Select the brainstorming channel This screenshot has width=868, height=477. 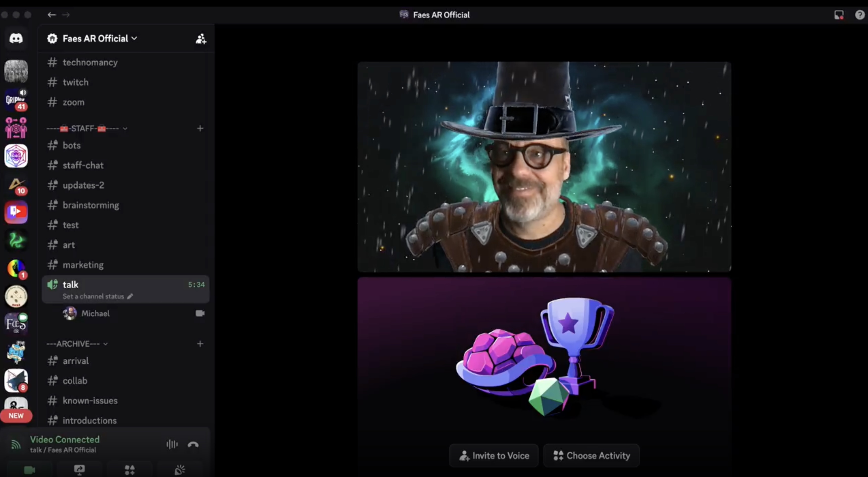click(91, 205)
